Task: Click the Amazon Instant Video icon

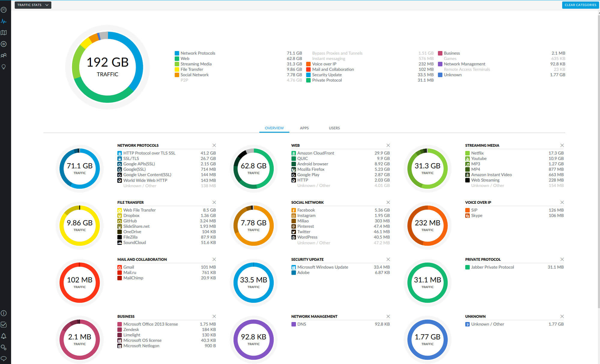Action: pos(467,175)
